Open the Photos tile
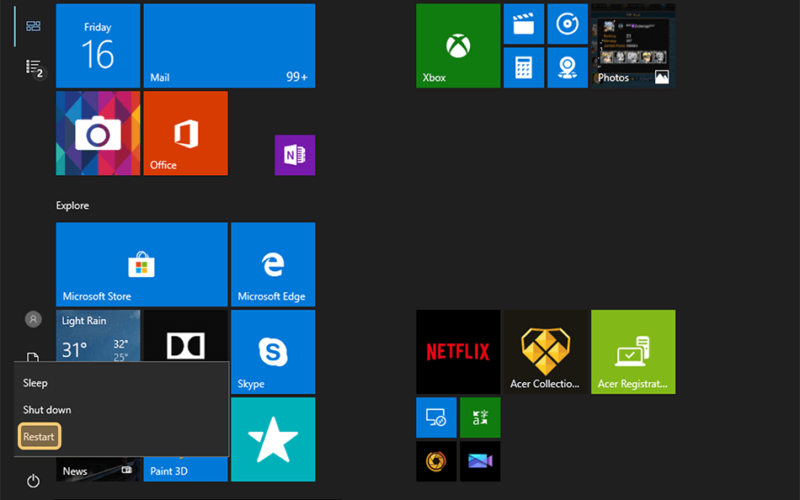Viewport: 800px width, 500px height. click(x=633, y=46)
